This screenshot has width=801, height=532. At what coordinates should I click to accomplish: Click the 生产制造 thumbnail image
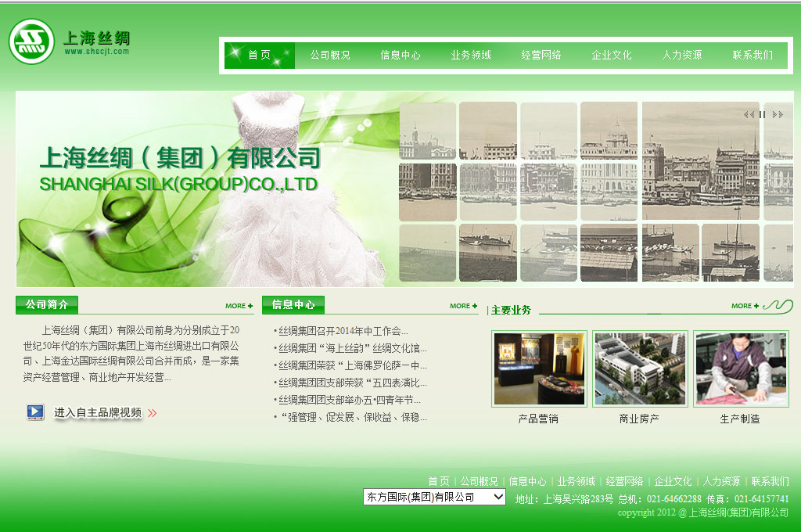coord(741,368)
